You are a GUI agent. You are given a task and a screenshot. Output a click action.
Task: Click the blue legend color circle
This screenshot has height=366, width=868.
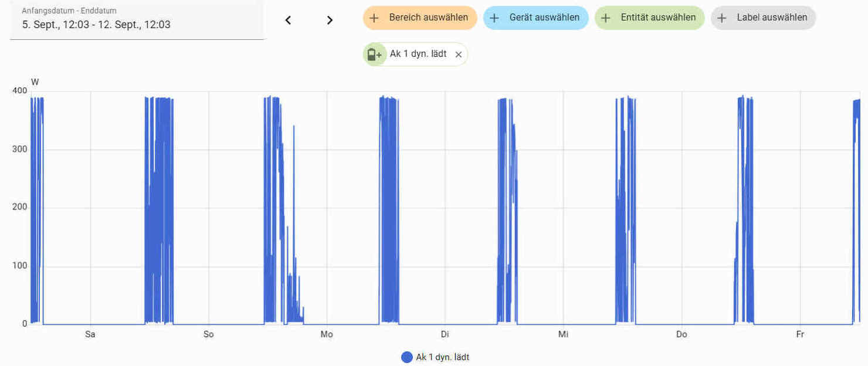coord(406,357)
